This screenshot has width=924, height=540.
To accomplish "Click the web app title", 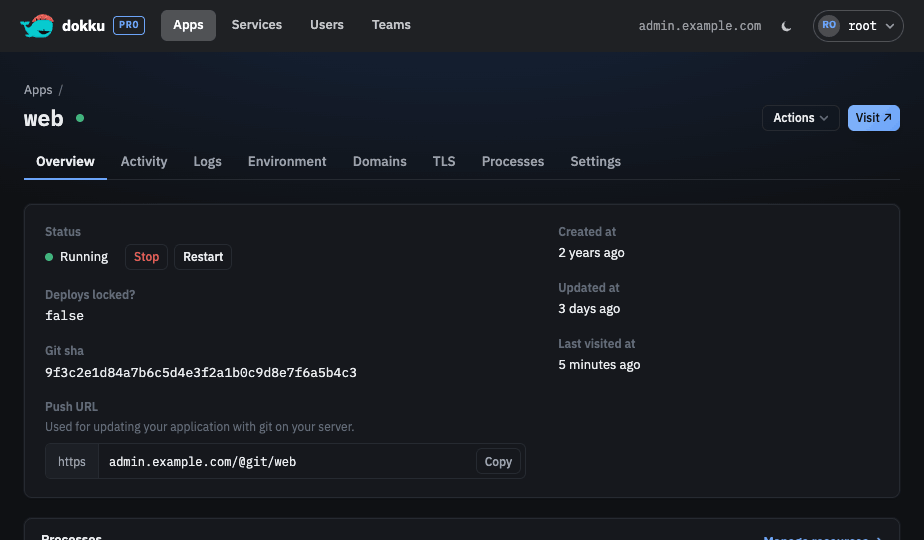I will click(44, 118).
